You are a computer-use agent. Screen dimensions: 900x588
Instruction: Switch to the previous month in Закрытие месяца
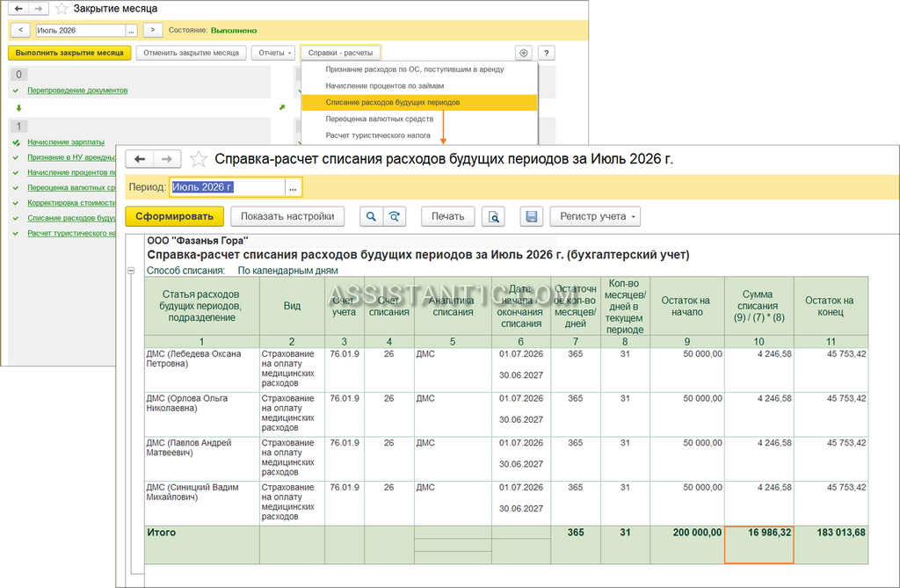[20, 30]
